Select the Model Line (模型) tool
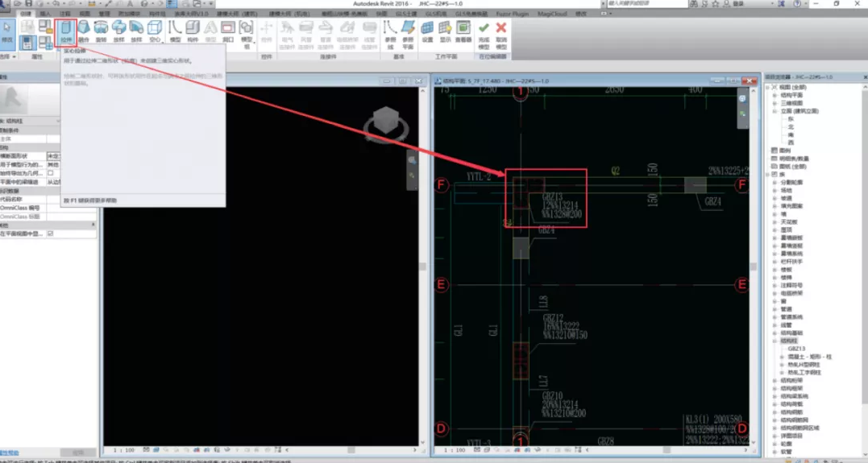Image resolution: width=868 pixels, height=463 pixels. coord(175,32)
